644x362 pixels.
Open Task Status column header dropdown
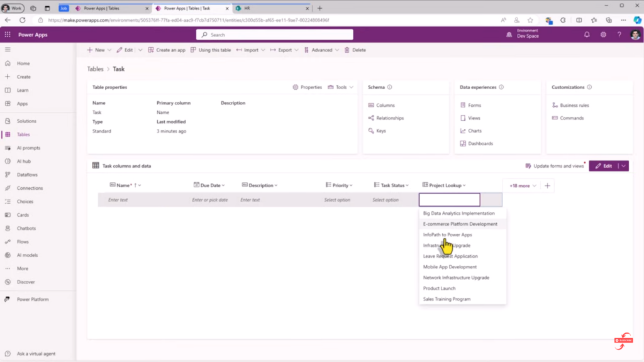407,185
